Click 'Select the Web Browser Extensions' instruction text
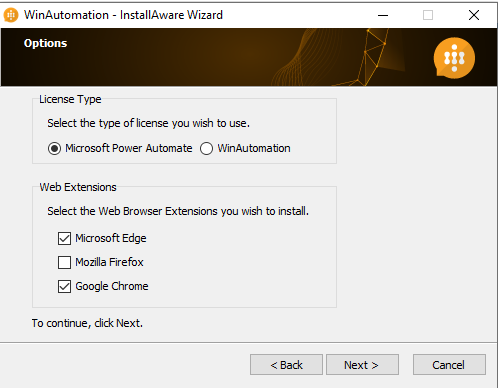The width and height of the screenshot is (498, 388). 178,211
